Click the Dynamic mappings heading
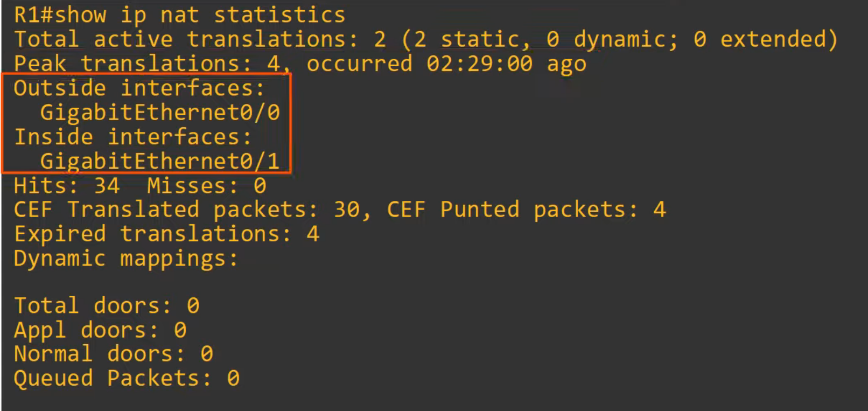This screenshot has height=411, width=868. click(125, 259)
